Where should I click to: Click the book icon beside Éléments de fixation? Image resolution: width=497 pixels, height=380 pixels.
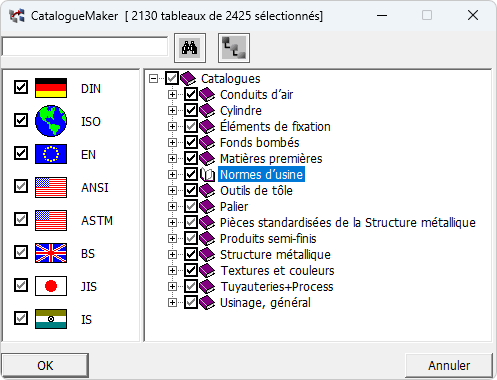pyautogui.click(x=207, y=126)
